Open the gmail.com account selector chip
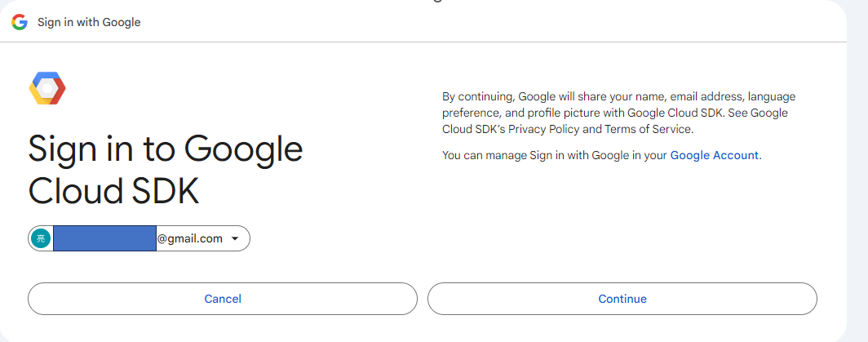Screen dimensions: 868x342 pyautogui.click(x=139, y=238)
